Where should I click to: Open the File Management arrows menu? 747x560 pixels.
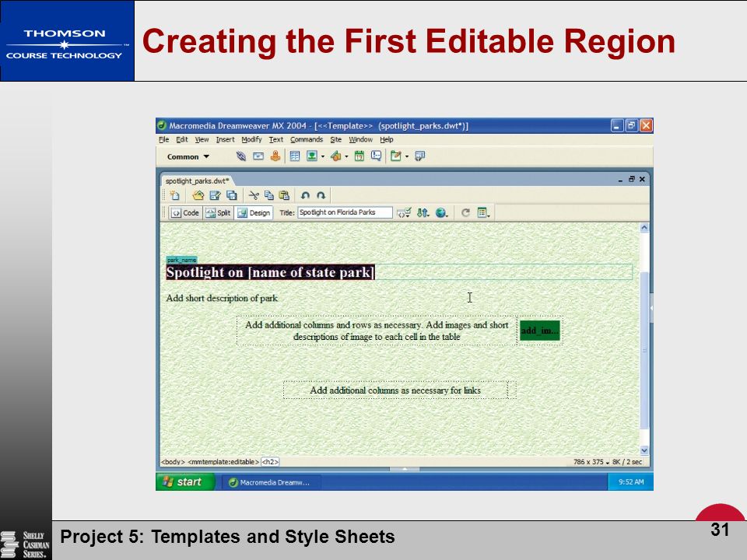(423, 213)
